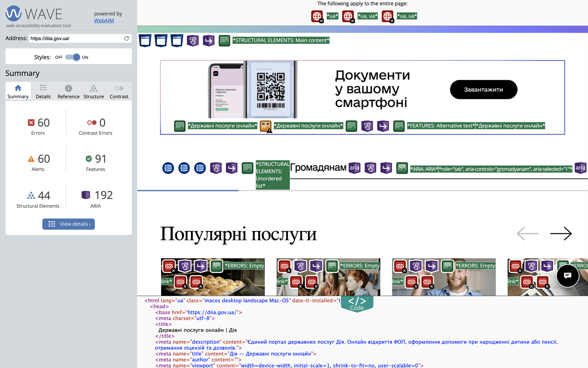The height and width of the screenshot is (368, 588).
Task: Advance popular services with right arrow
Action: (x=561, y=234)
